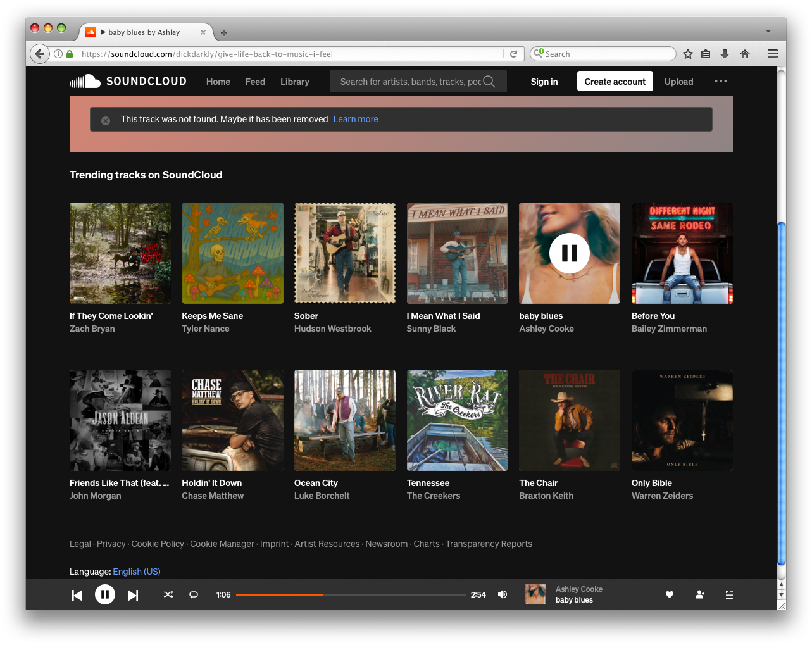
Task: Pause baby blues on its cover artwork
Action: (570, 253)
